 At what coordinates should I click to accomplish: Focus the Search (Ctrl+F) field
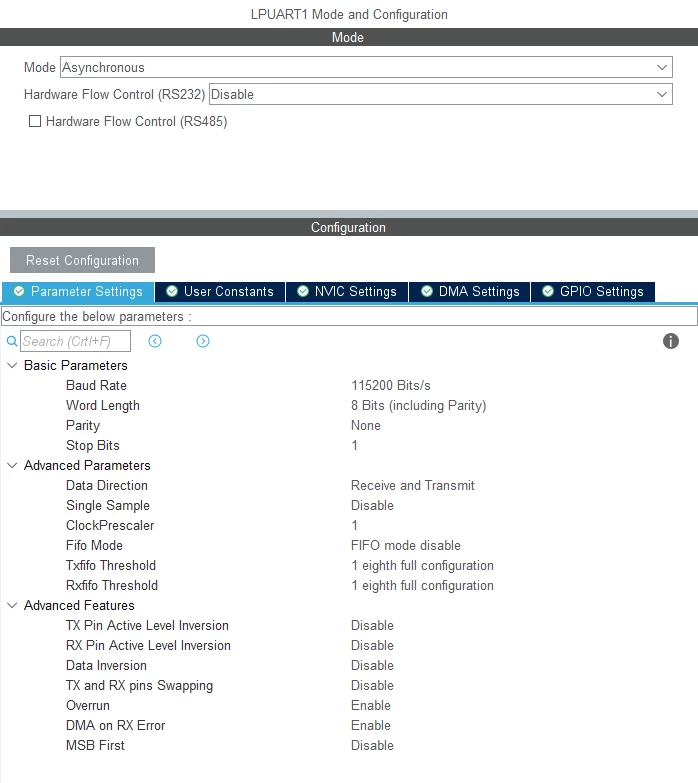pyautogui.click(x=75, y=341)
